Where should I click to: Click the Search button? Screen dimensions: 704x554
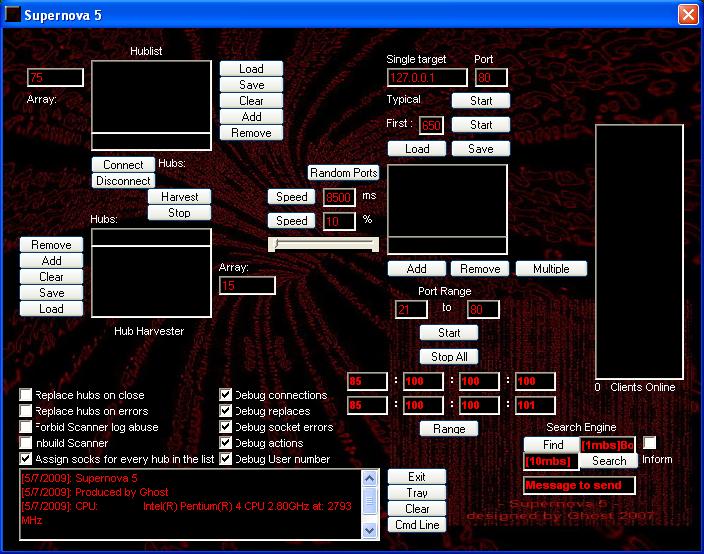pyautogui.click(x=608, y=461)
